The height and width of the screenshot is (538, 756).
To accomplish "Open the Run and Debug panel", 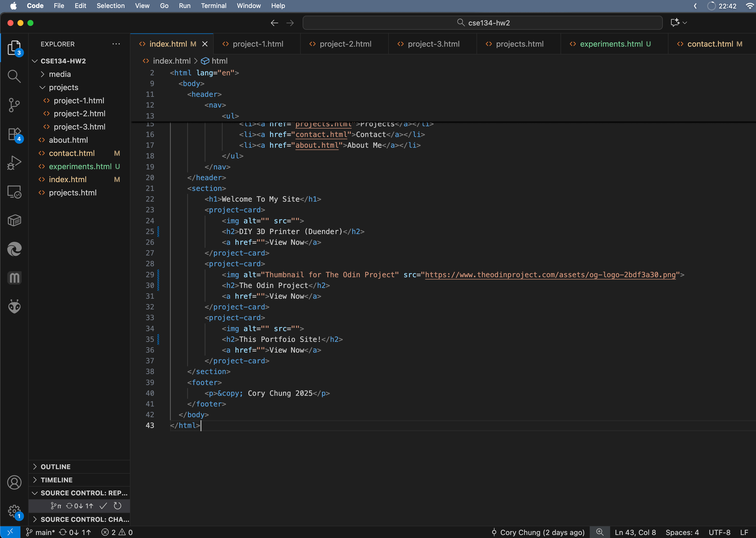I will point(14,162).
